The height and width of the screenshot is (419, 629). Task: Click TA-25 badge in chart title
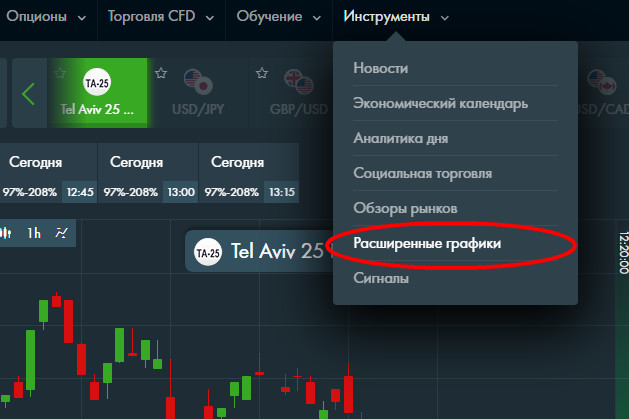tap(207, 252)
